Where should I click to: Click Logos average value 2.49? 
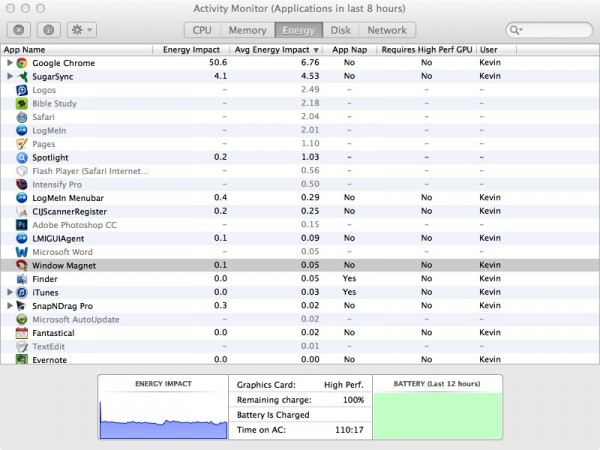tap(310, 89)
